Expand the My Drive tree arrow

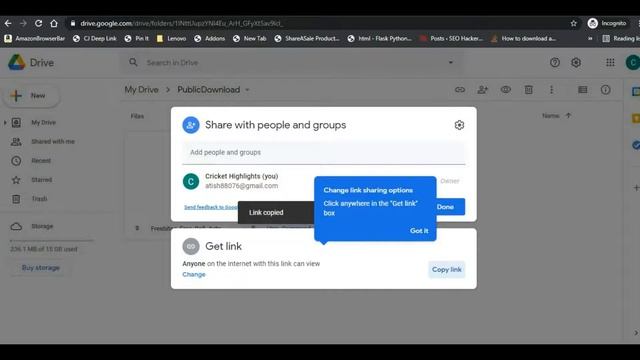pyautogui.click(x=5, y=122)
